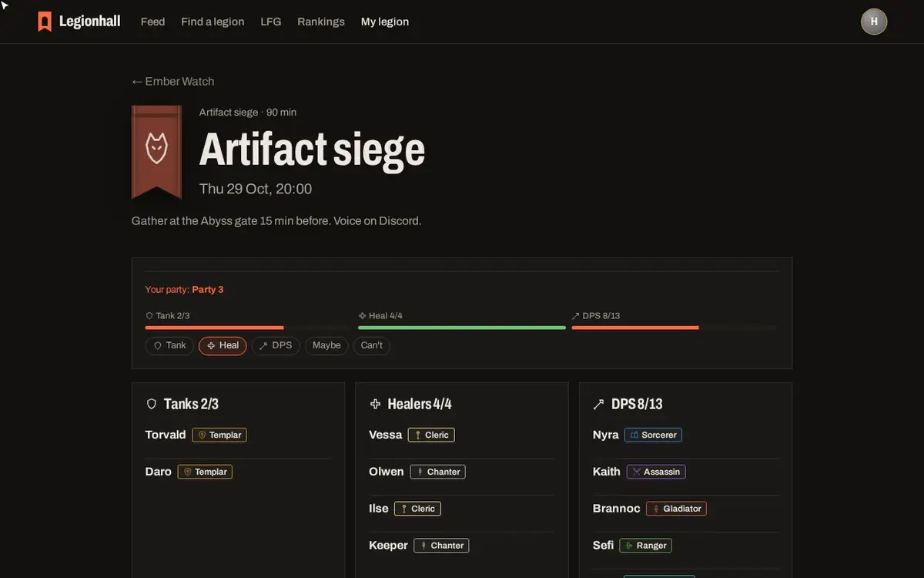Click healer name Keeper

(389, 546)
